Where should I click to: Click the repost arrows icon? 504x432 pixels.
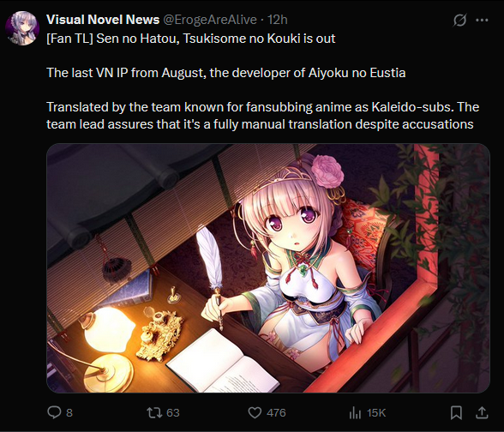click(x=154, y=412)
